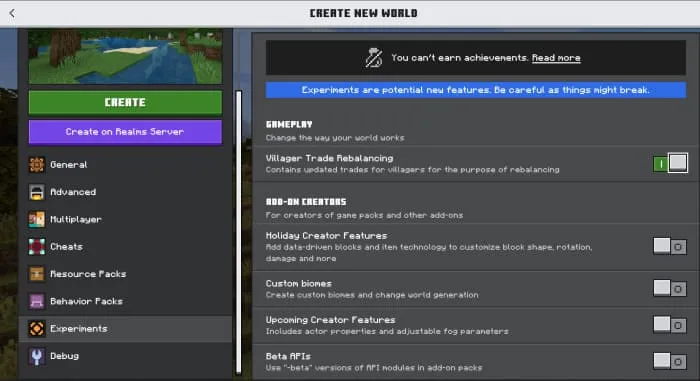Screen dimensions: 700x381
Task: Open the Resource Packs crate icon
Action: [37, 274]
